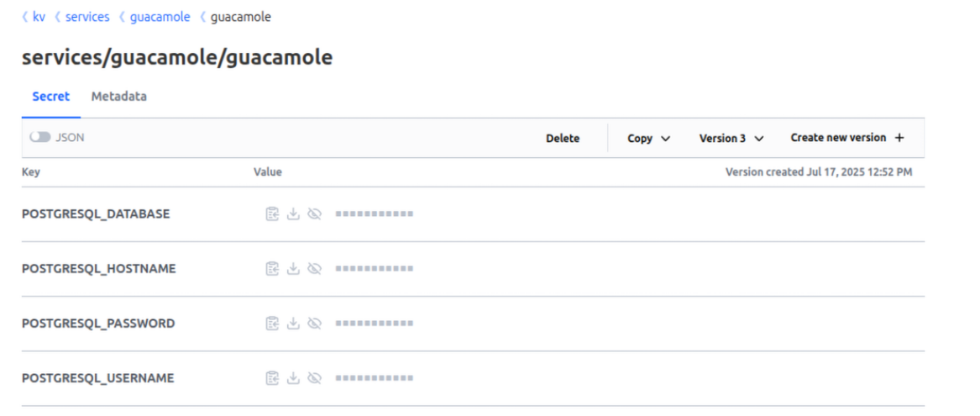This screenshot has height=416, width=980.
Task: Copy the POSTGRESQL_HOSTNAME value to clipboard
Action: (272, 269)
